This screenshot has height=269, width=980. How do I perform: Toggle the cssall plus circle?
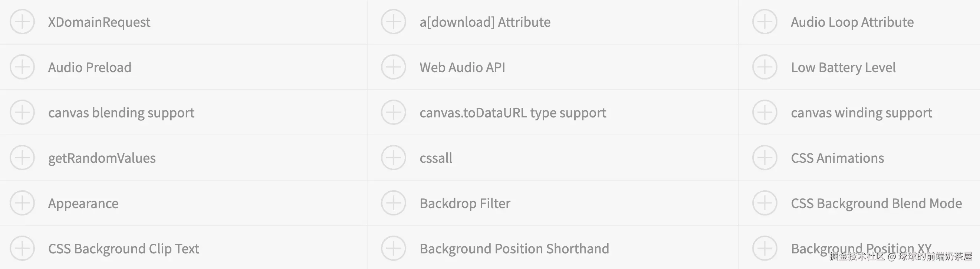[x=393, y=158]
